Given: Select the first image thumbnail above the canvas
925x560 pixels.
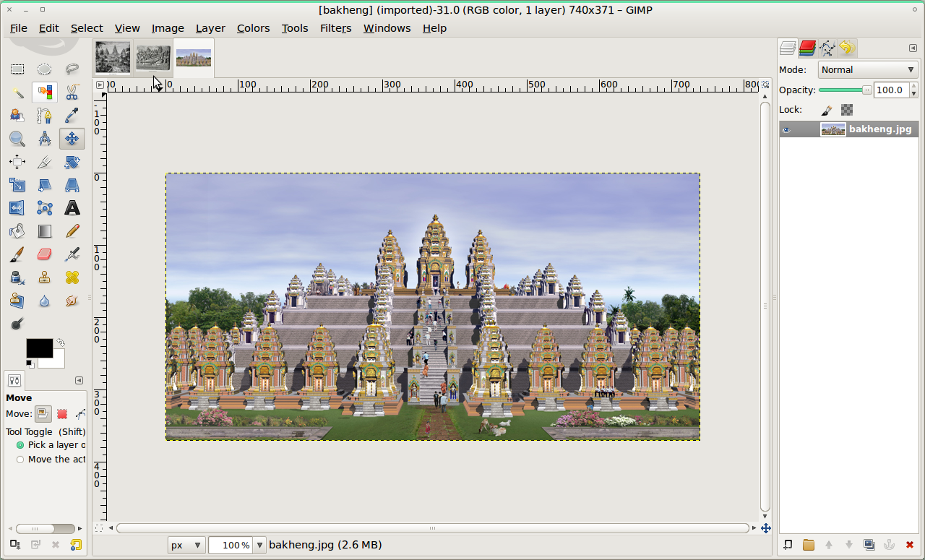Looking at the screenshot, I should click(x=112, y=57).
